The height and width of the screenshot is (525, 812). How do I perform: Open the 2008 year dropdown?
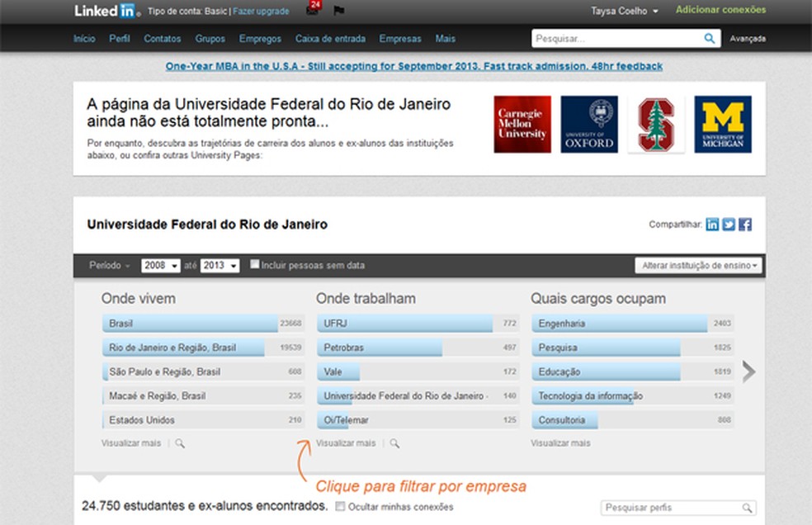(x=161, y=265)
